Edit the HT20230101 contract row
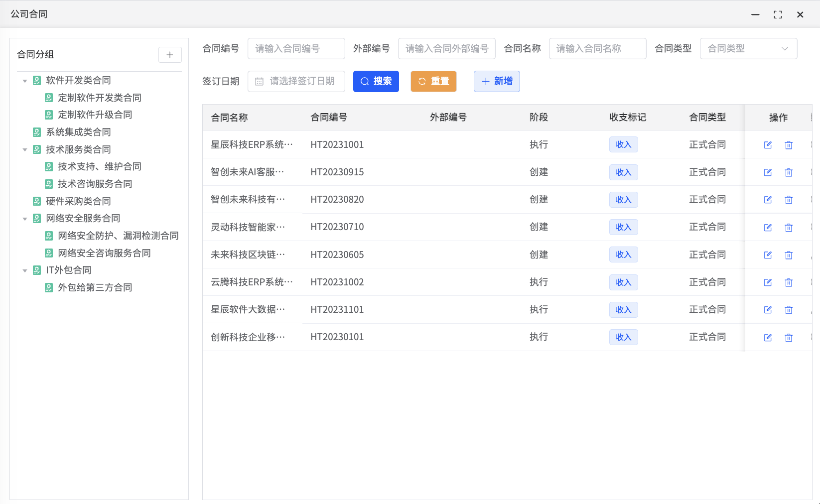Screen dimensions: 820x504 (x=768, y=338)
